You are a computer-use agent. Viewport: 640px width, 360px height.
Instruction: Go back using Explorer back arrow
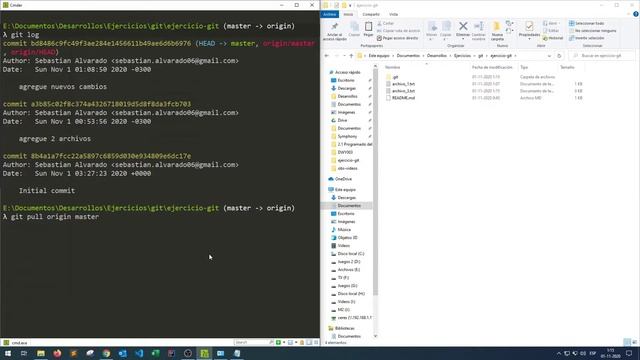click(x=327, y=56)
